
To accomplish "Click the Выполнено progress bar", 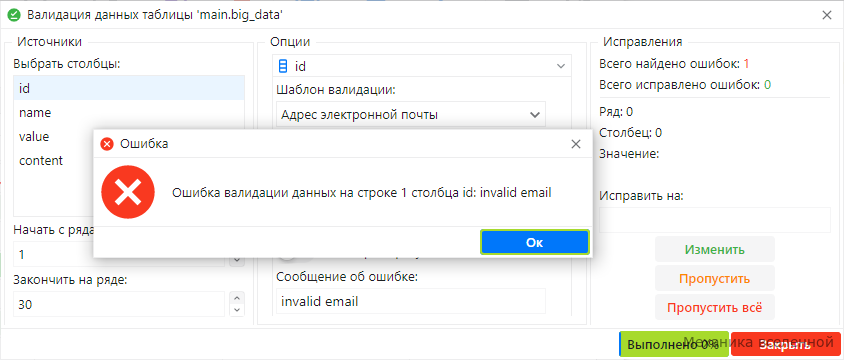I will (674, 344).
